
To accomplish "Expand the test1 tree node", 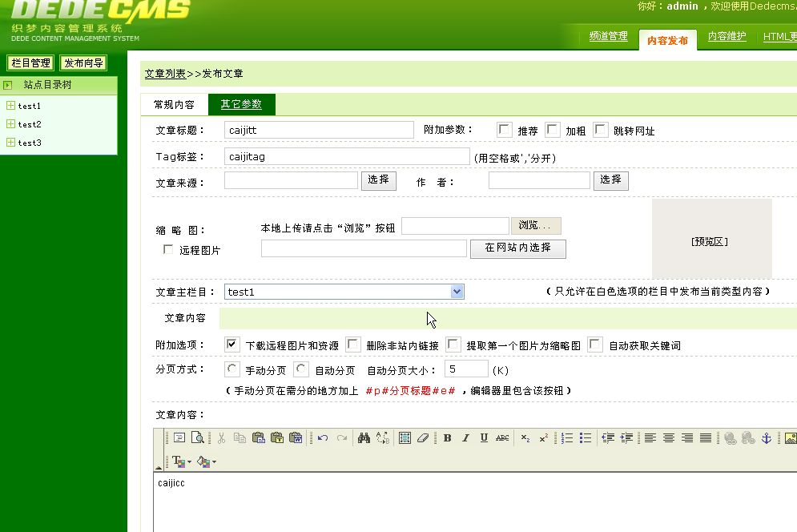I will coord(10,106).
